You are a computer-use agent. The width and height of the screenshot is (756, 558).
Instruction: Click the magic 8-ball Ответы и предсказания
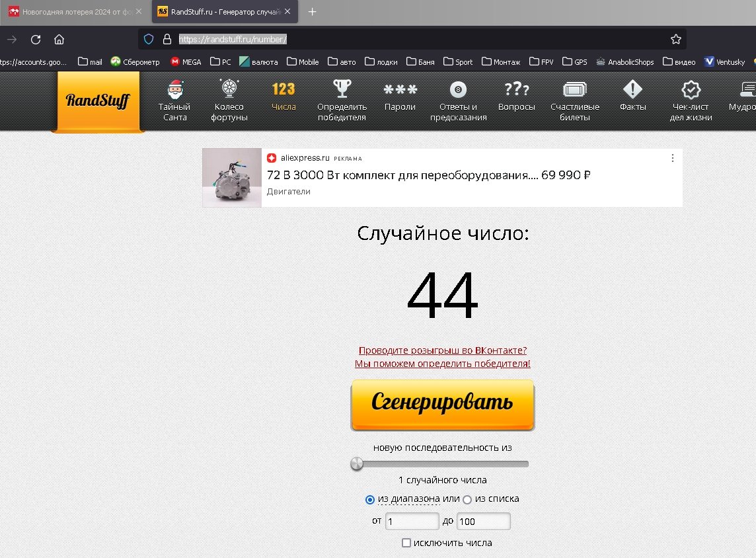pyautogui.click(x=458, y=89)
